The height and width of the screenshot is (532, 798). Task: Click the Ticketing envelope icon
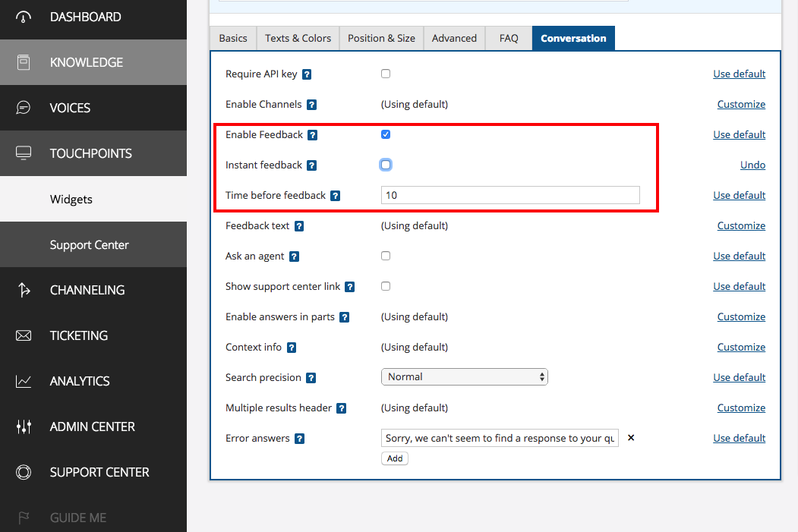(24, 335)
